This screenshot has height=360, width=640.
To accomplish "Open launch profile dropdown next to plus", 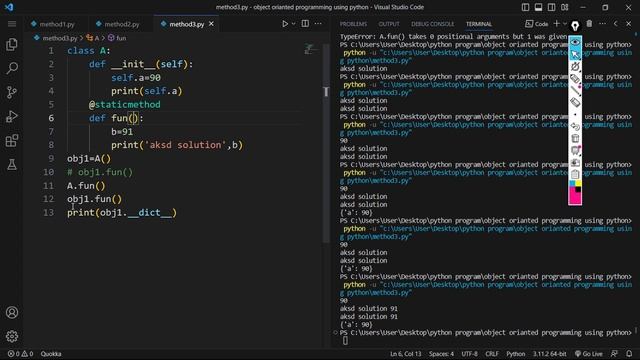I will point(565,24).
